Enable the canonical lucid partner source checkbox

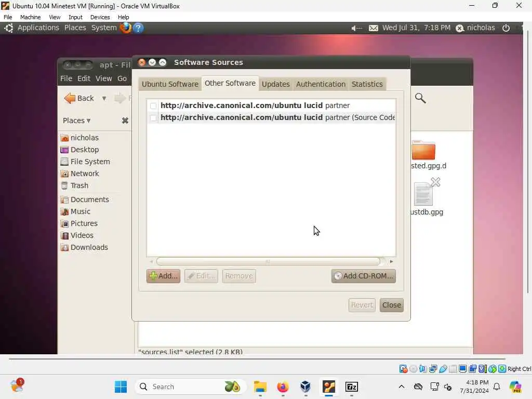153,106
